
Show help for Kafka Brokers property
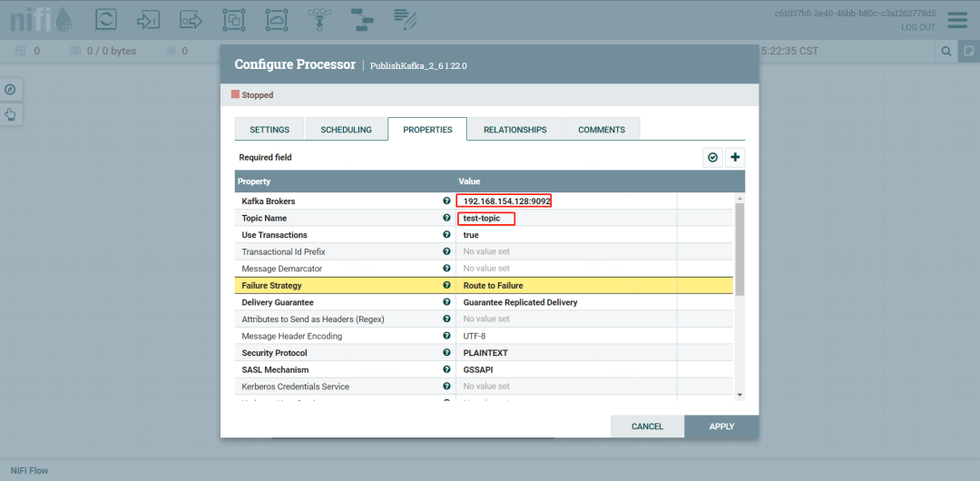click(446, 201)
